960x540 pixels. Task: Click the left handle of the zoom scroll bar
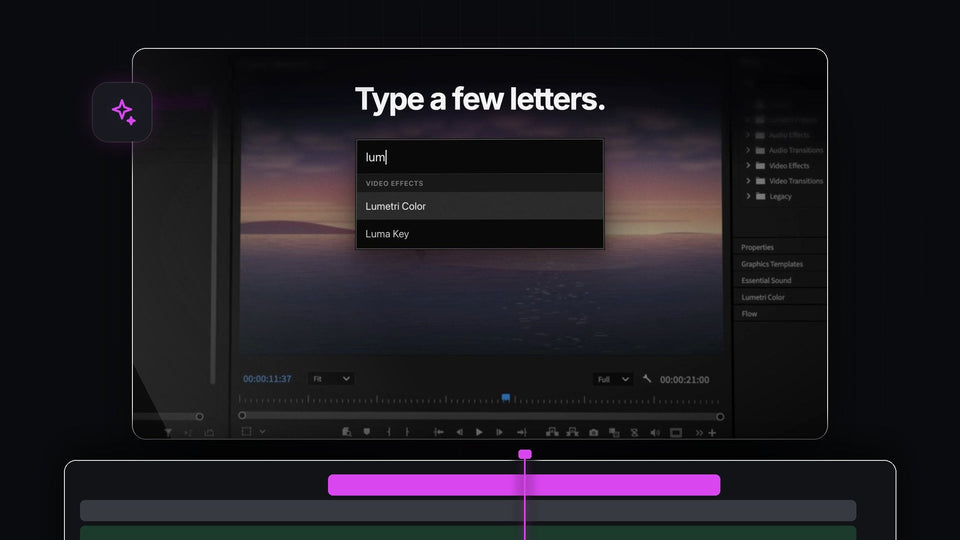coord(242,415)
